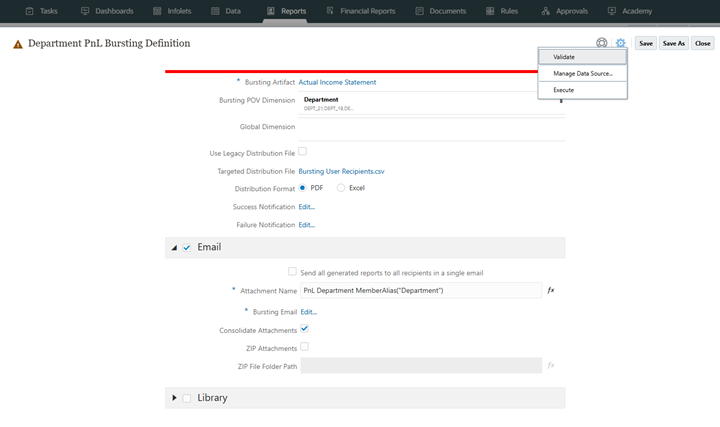Select Excel distribution format
Image resolution: width=720 pixels, height=427 pixels.
pos(341,188)
